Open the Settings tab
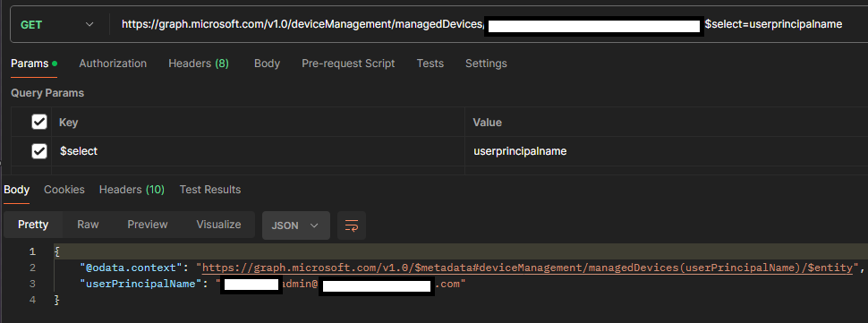Viewport: 868px width, 323px height. (x=486, y=64)
